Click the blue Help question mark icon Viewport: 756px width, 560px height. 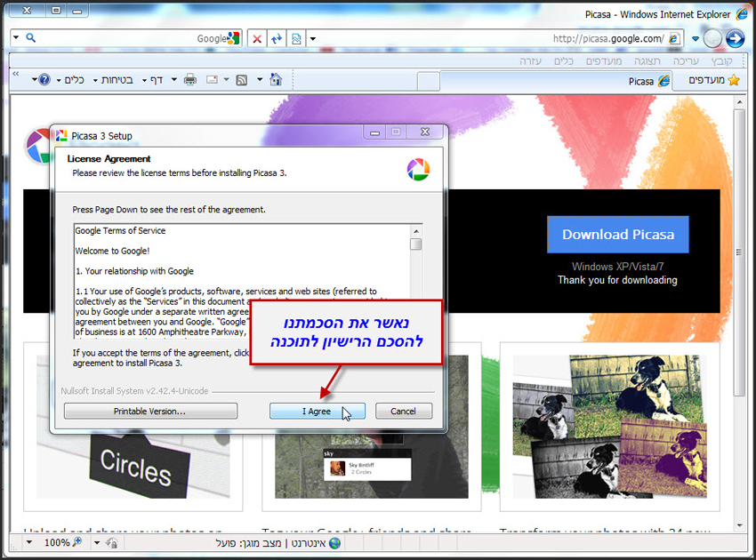[44, 79]
